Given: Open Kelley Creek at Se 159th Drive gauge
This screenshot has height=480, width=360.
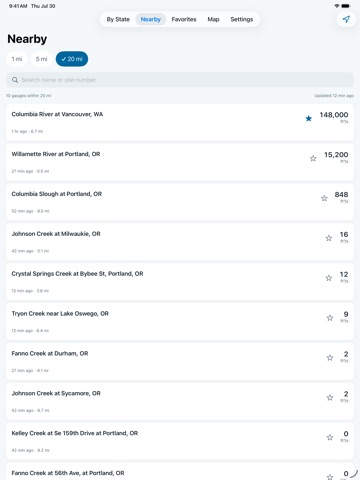Looking at the screenshot, I should coord(180,441).
